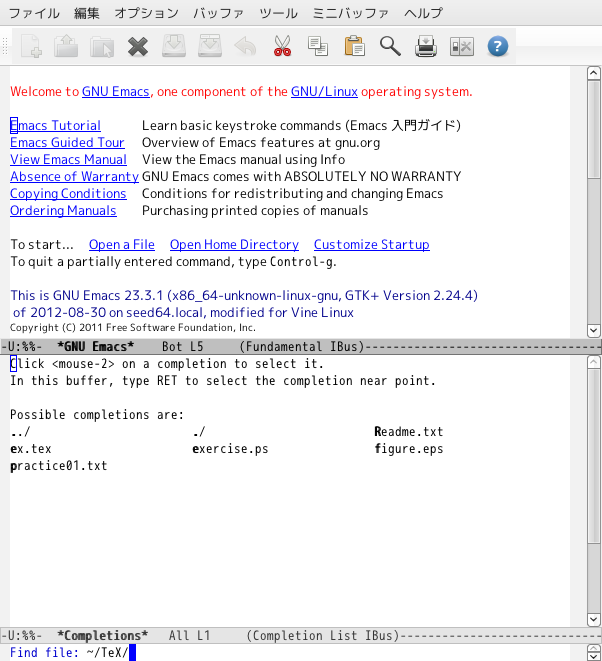Follow the GNU/Linux link

324,91
